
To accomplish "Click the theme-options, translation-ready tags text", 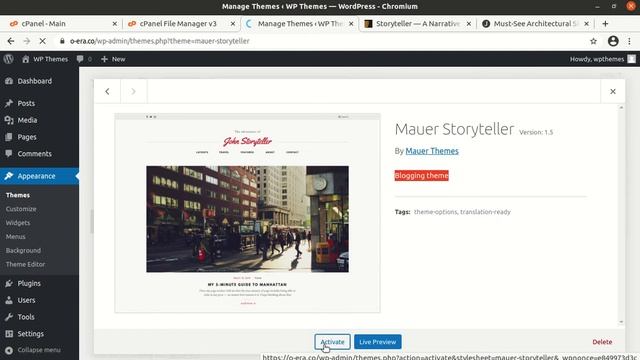I will point(462,212).
